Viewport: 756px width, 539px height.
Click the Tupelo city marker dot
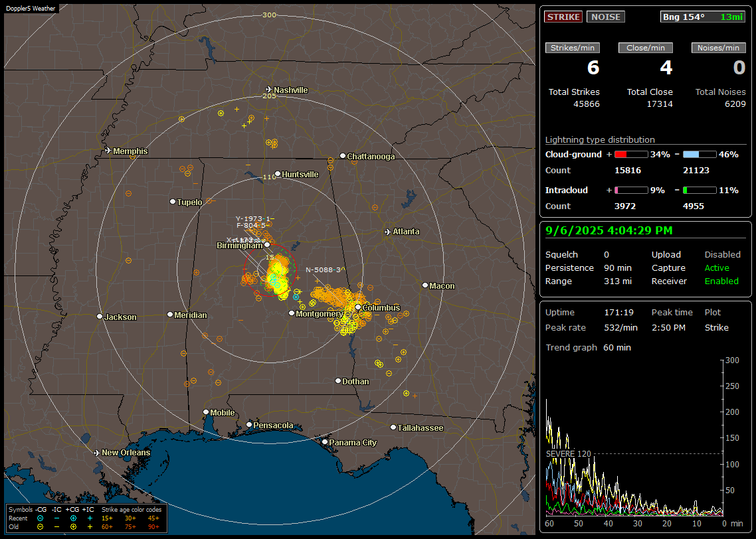tap(173, 201)
